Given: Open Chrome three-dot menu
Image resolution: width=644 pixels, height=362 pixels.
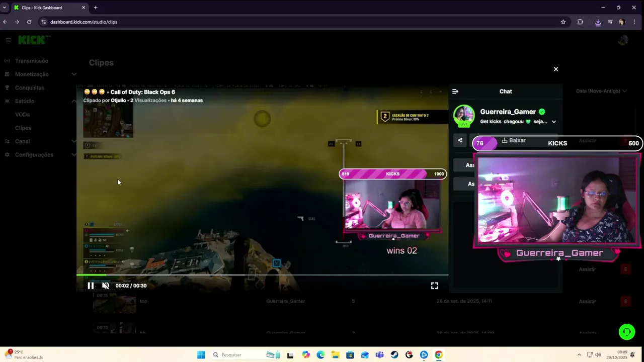Looking at the screenshot, I should coord(635,22).
